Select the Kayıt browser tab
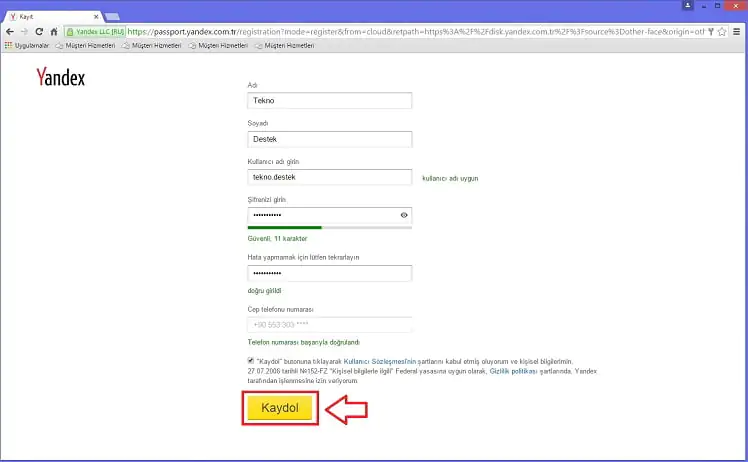 [52, 17]
